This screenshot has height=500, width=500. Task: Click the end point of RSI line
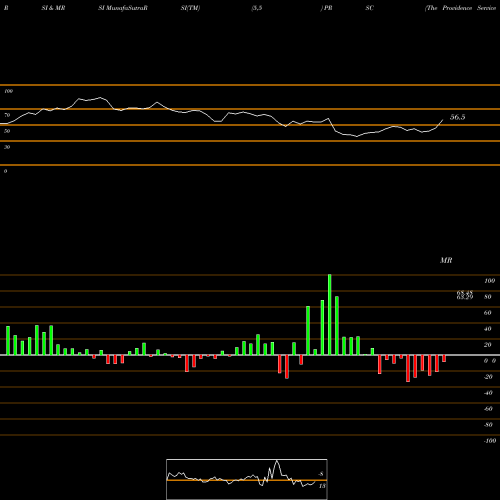pos(443,120)
